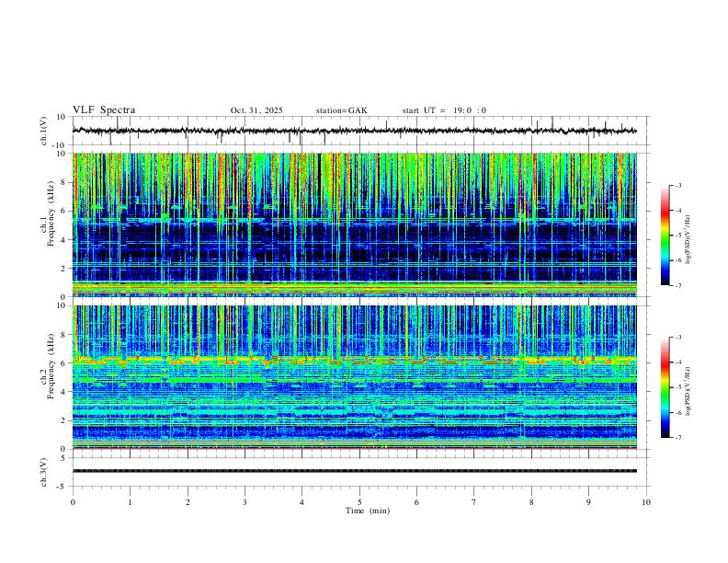Screen dimensions: 728x563
Task: Click the "8" kHz tick on ch.1 spectrogram
Action: click(63, 182)
